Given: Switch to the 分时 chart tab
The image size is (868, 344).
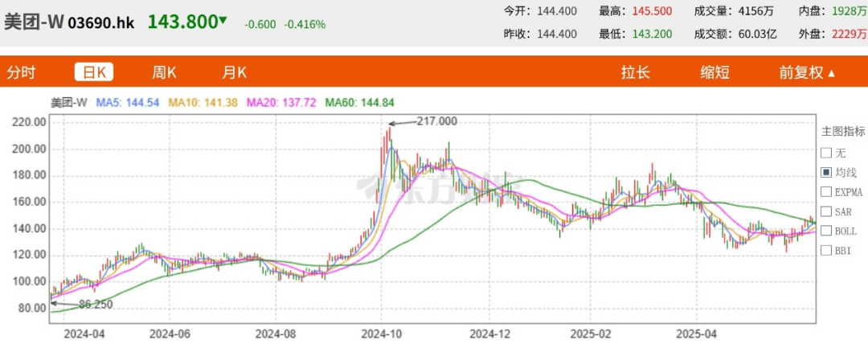Looking at the screenshot, I should pos(22,72).
